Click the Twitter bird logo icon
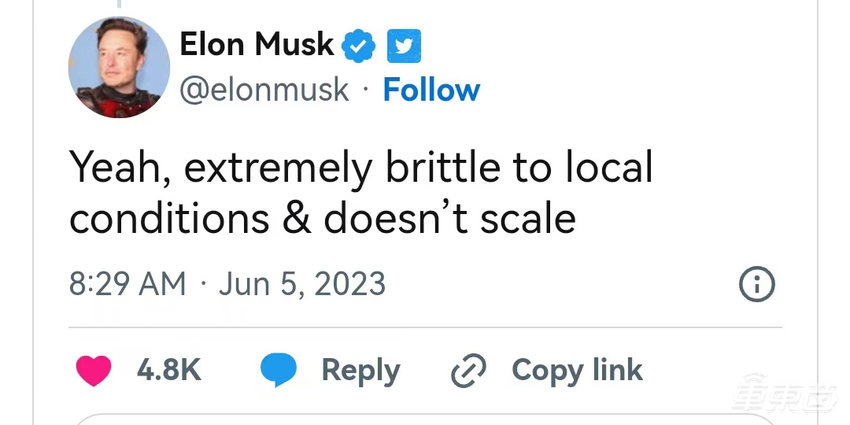The image size is (850, 425). pyautogui.click(x=404, y=45)
